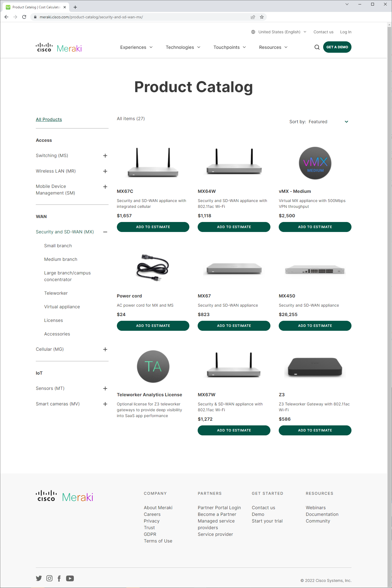Viewport: 392px width, 588px height.
Task: Expand the Switching (MS) category
Action: click(x=105, y=156)
